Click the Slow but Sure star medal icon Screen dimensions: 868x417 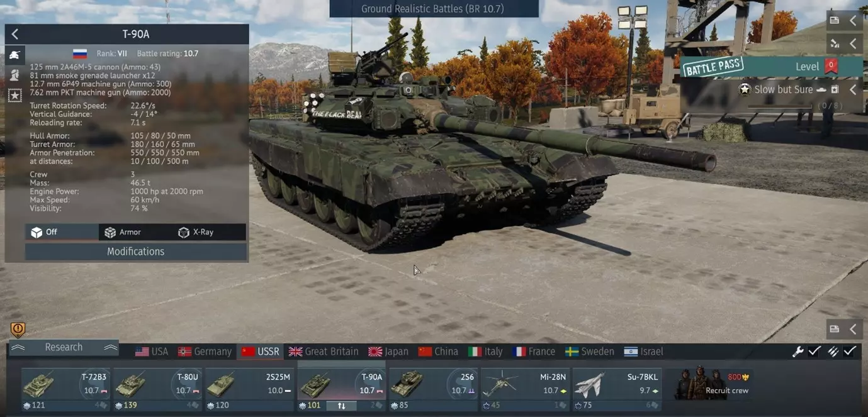(x=745, y=89)
